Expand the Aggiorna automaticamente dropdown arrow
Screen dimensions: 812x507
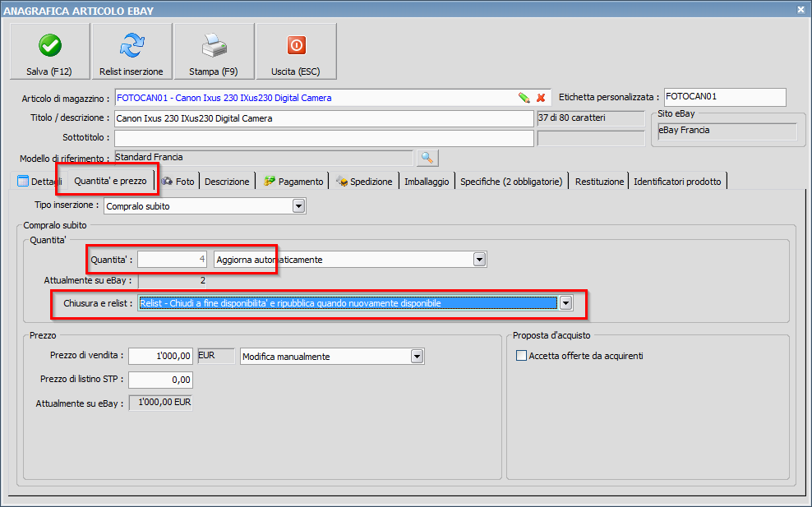[x=479, y=260]
